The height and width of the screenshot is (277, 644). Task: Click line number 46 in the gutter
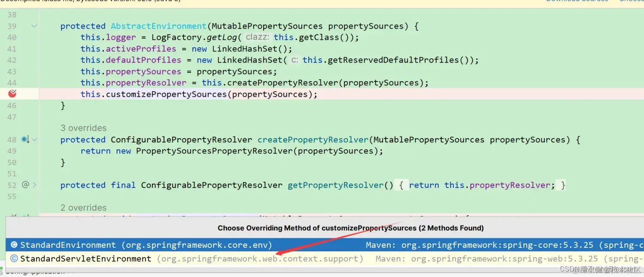[12, 105]
